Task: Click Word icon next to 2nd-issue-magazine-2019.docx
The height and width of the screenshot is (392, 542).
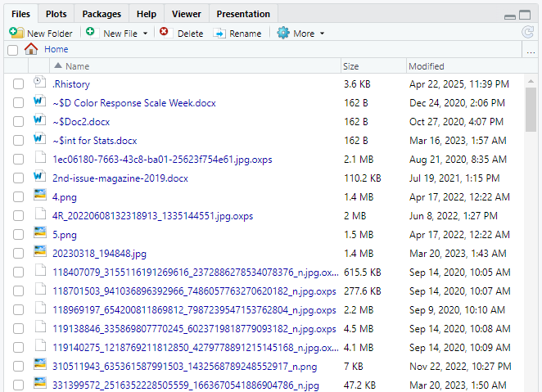Action: (x=40, y=177)
